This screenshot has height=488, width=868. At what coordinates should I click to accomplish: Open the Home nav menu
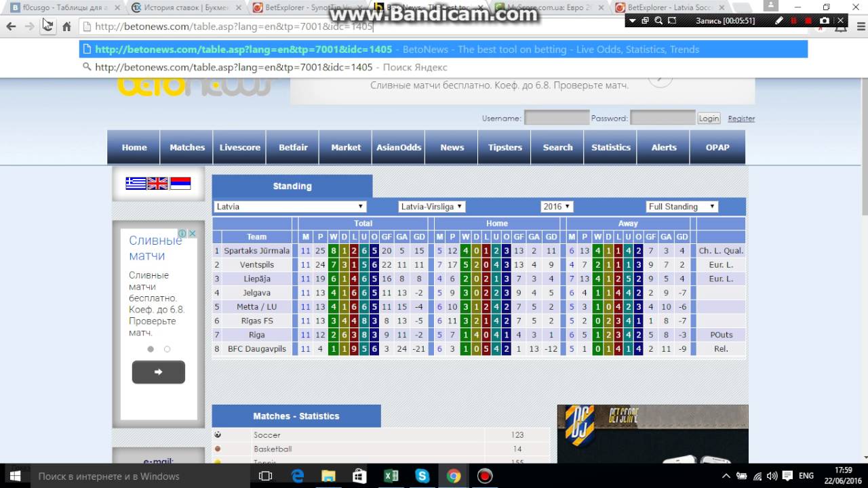pyautogui.click(x=134, y=147)
